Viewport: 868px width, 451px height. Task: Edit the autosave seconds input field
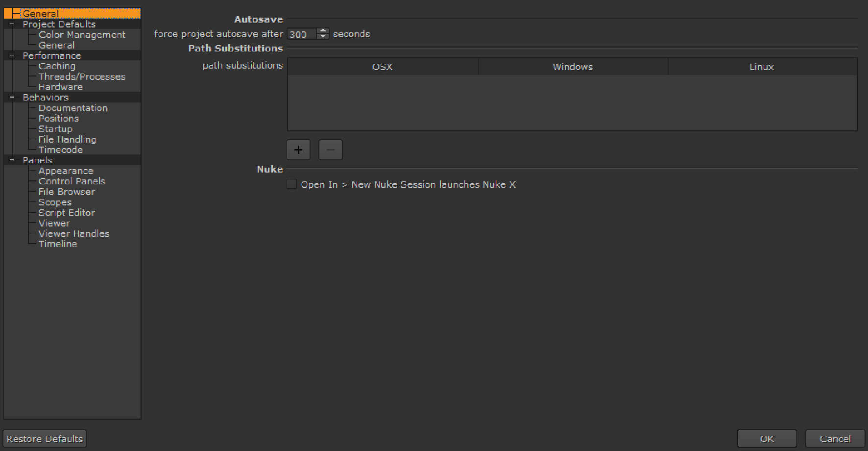(301, 34)
